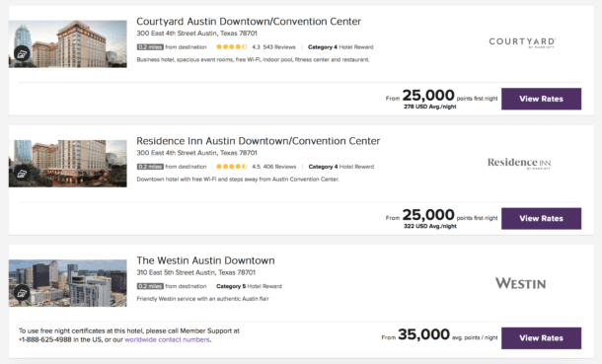Open photo gallery icon on Residence Inn image
This screenshot has width=602, height=364.
[22, 174]
